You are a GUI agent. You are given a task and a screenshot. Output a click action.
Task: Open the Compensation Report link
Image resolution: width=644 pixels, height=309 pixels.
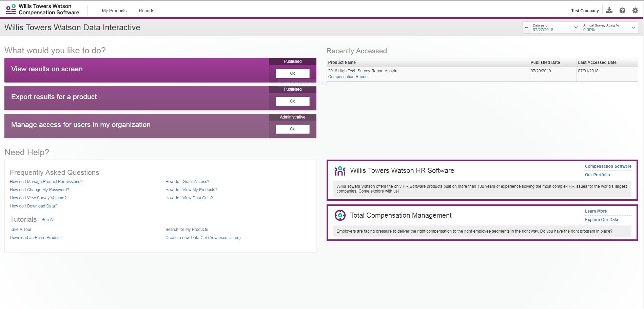[x=348, y=77]
